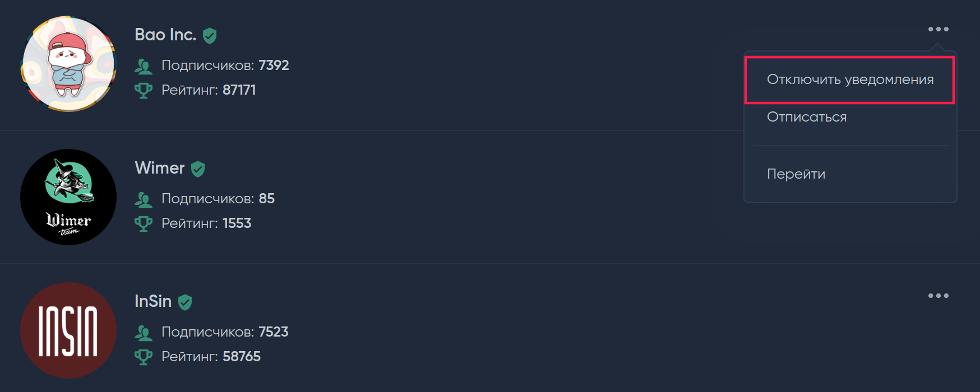The width and height of the screenshot is (980, 392).
Task: Click subscribers icon under Bao Inc.
Action: tap(144, 67)
